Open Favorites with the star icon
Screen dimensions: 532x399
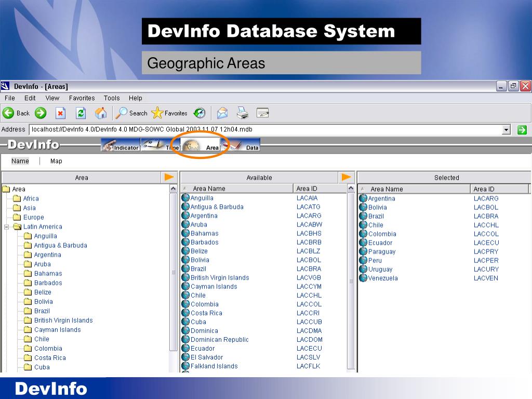coord(157,113)
